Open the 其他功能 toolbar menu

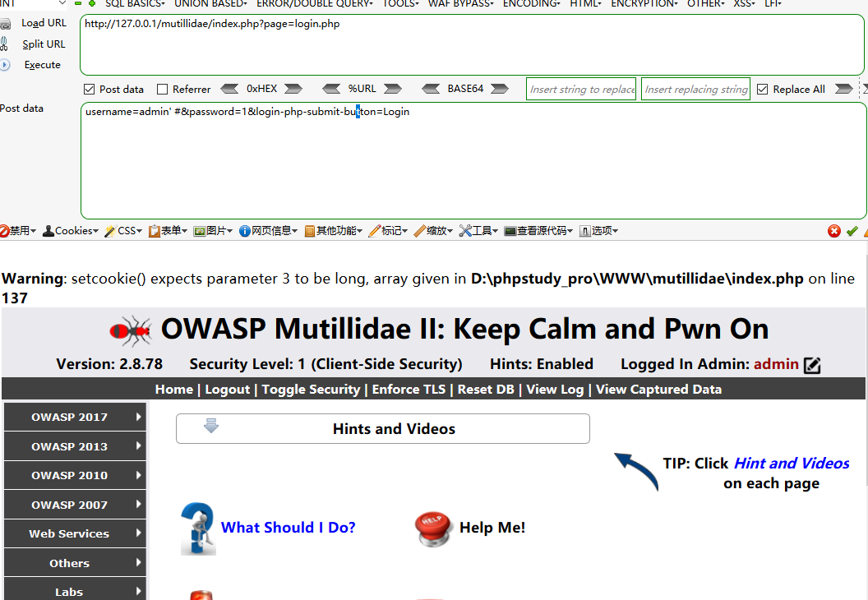[x=333, y=231]
